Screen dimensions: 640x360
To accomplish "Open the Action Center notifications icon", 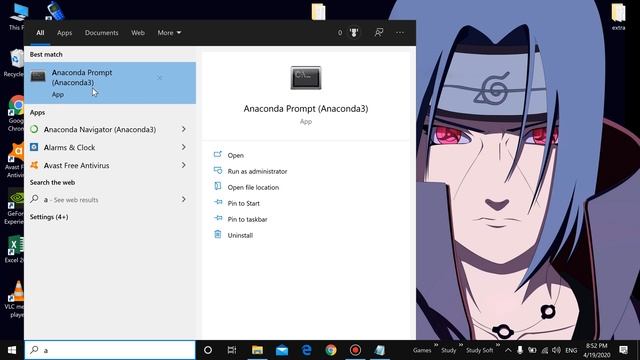I will click(624, 350).
